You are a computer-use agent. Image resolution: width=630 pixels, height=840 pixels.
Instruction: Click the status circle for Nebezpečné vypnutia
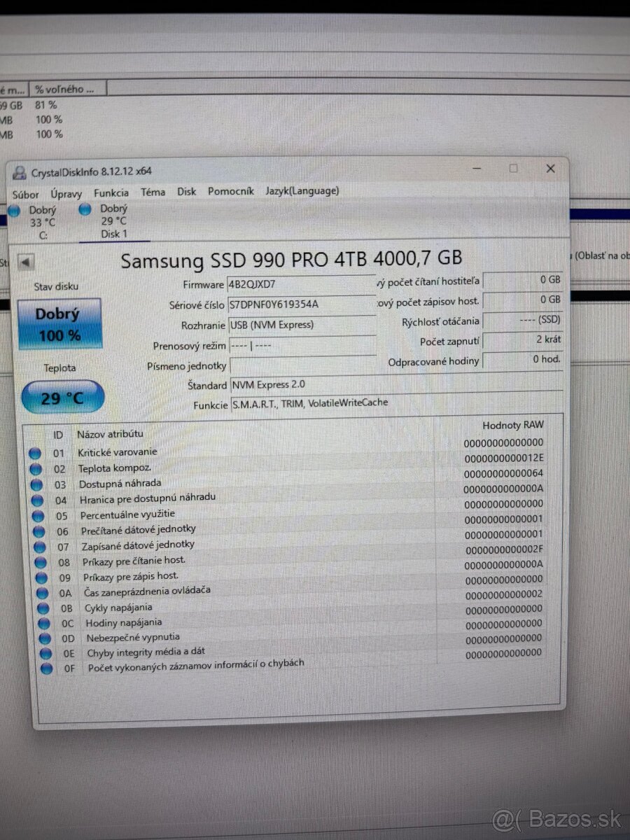point(45,638)
